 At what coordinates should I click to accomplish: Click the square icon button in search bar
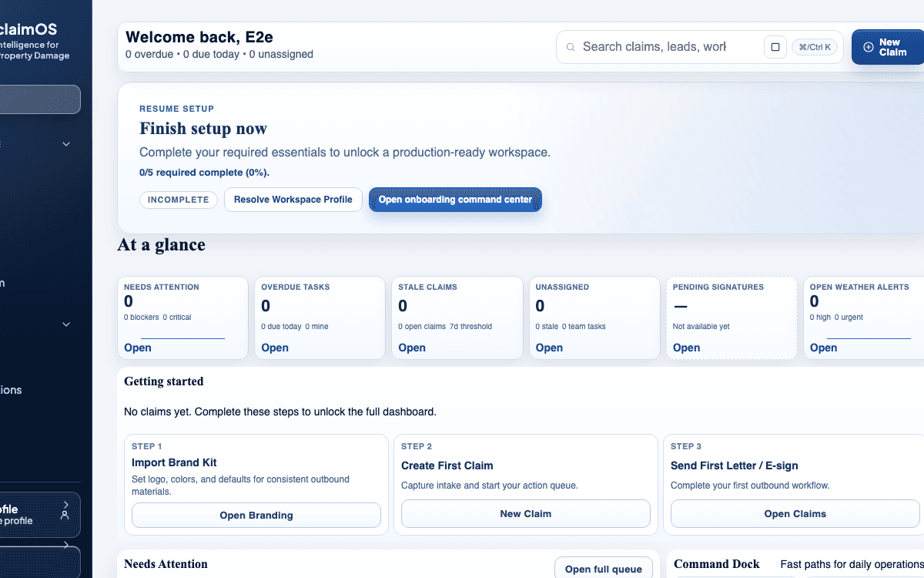click(x=775, y=47)
